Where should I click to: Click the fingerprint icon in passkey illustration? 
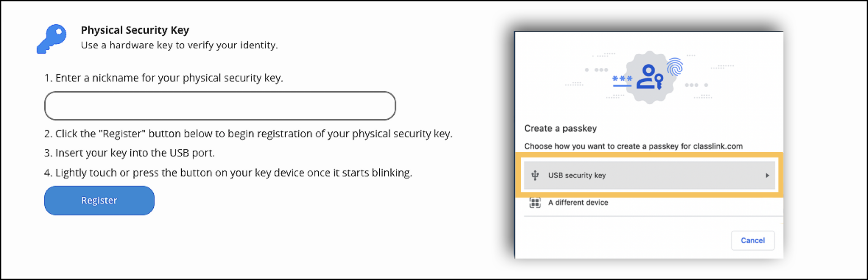tap(675, 67)
